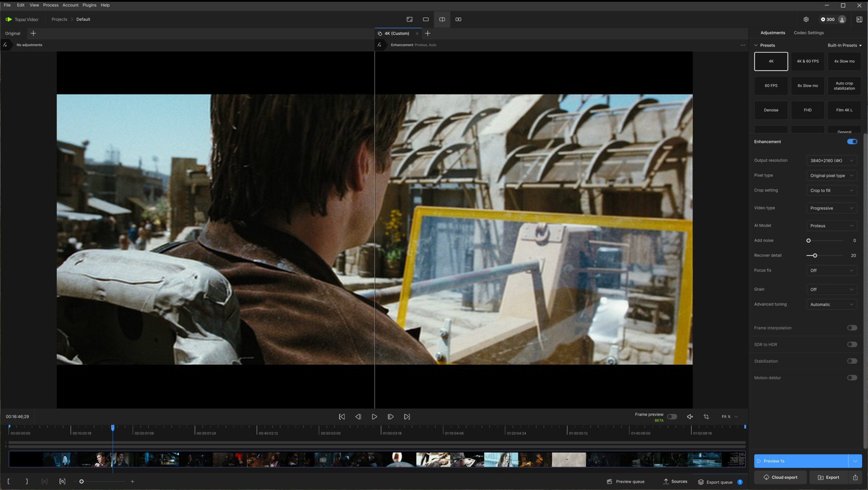
Task: Open the Process menu
Action: (x=51, y=5)
